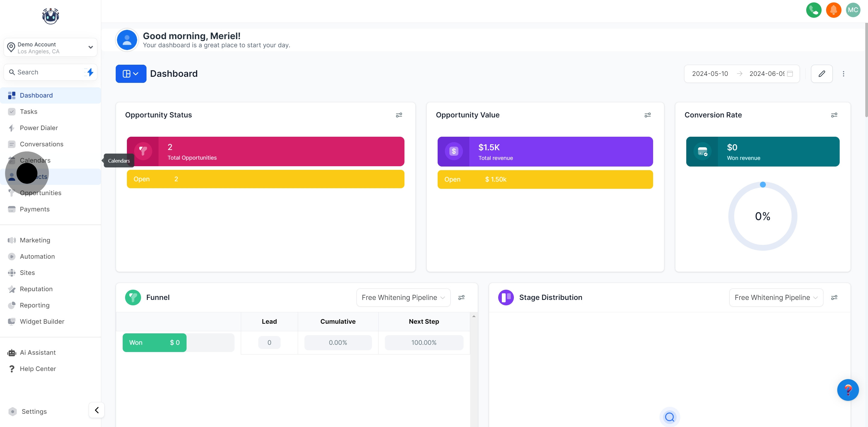Expand the Demo Account location switcher
This screenshot has height=427, width=868.
51,48
